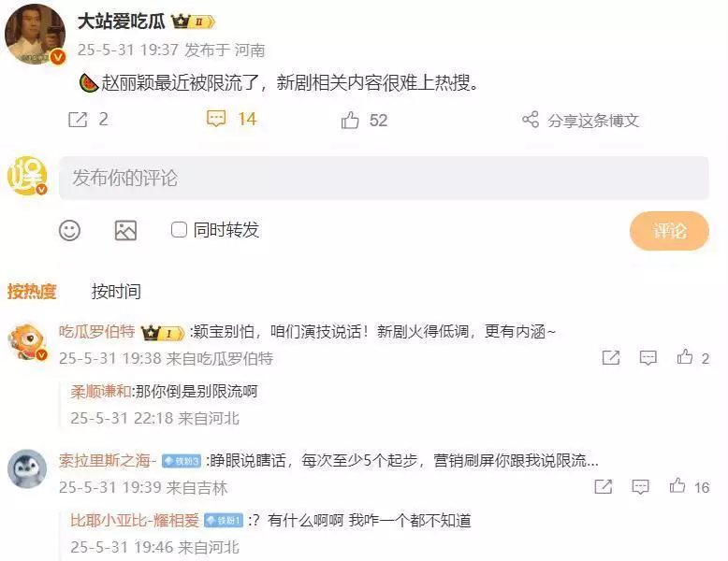Repost 吃瓜罗伯特's comment
Image resolution: width=728 pixels, height=561 pixels.
610,357
